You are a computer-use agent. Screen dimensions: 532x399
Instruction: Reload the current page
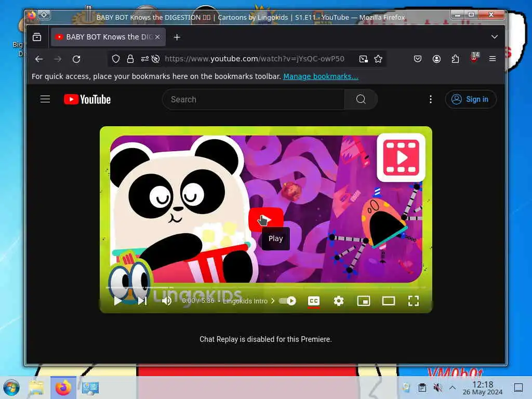76,59
